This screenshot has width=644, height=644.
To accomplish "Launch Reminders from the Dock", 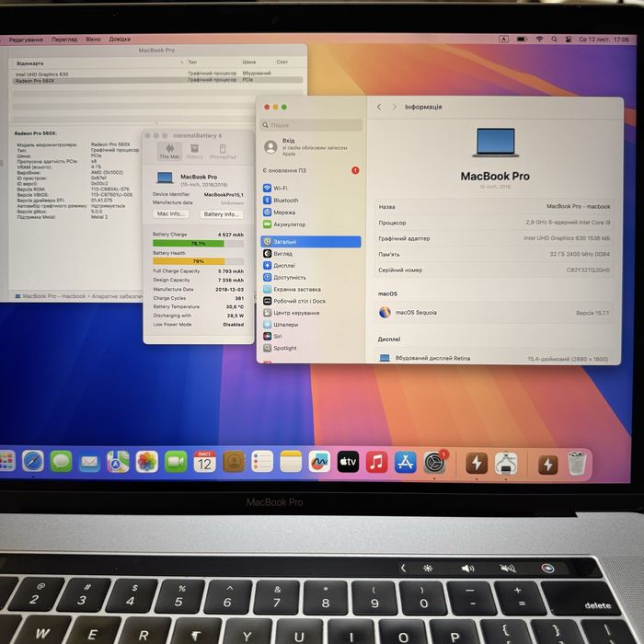I will 262,462.
